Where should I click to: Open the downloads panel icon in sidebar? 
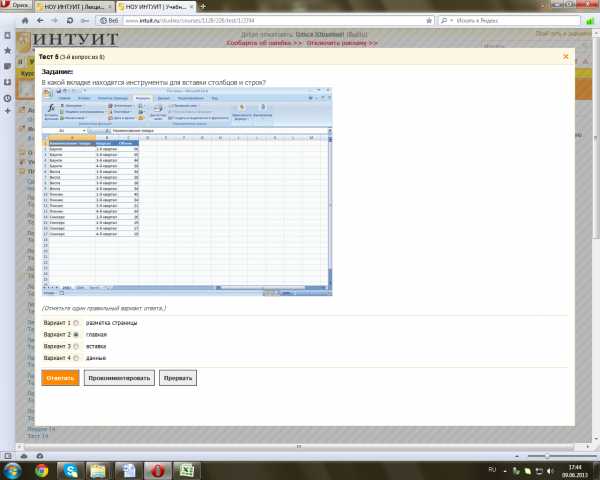point(7,82)
